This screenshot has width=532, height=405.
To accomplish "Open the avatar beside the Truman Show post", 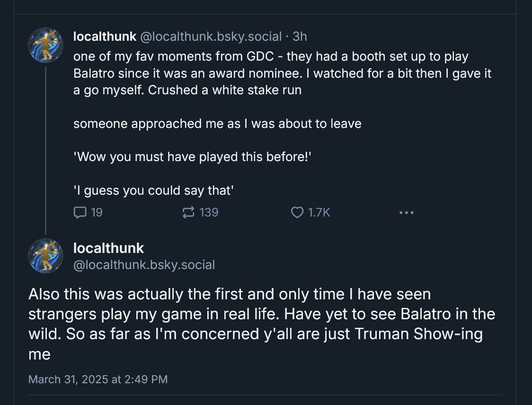I will pyautogui.click(x=45, y=256).
